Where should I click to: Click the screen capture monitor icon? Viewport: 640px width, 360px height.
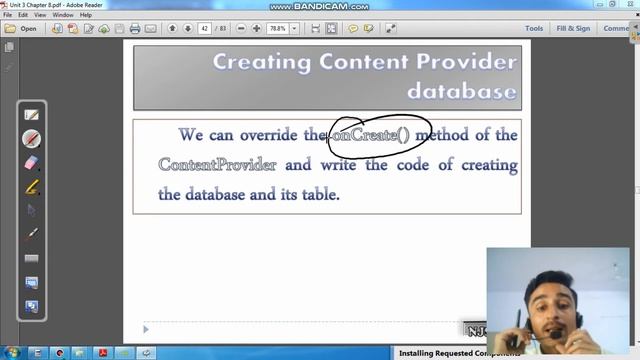[31, 282]
